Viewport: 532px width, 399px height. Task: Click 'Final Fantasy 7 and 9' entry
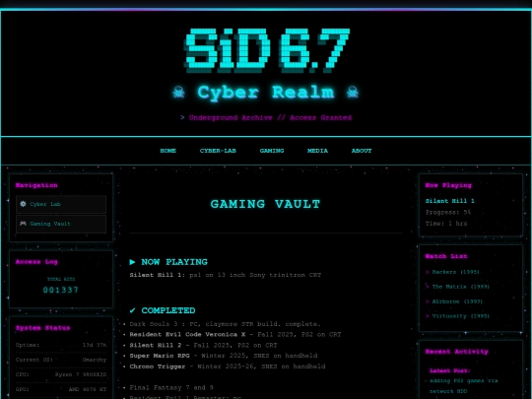click(171, 388)
